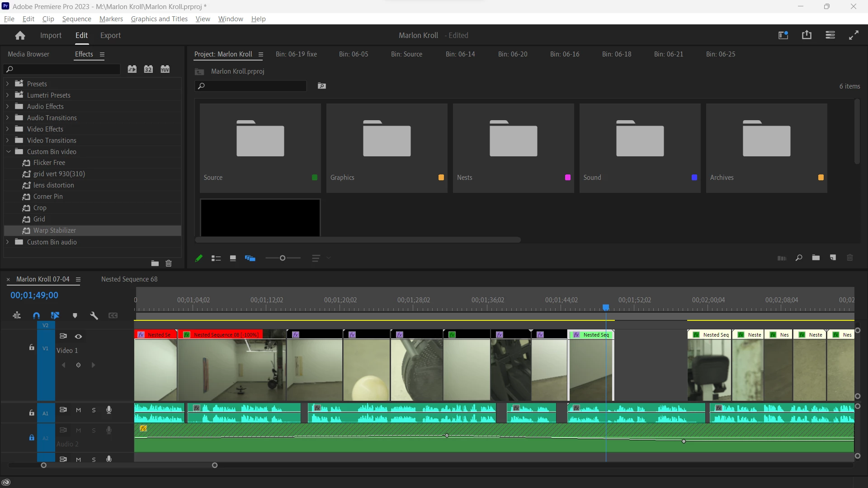Screen dimensions: 868x488
Task: Toggle Video 1 track output eye
Action: point(78,336)
